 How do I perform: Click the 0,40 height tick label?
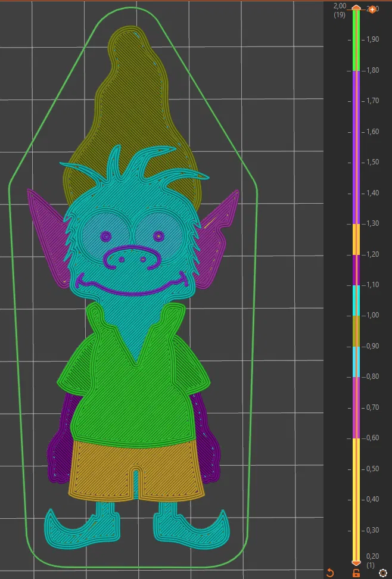pyautogui.click(x=373, y=499)
